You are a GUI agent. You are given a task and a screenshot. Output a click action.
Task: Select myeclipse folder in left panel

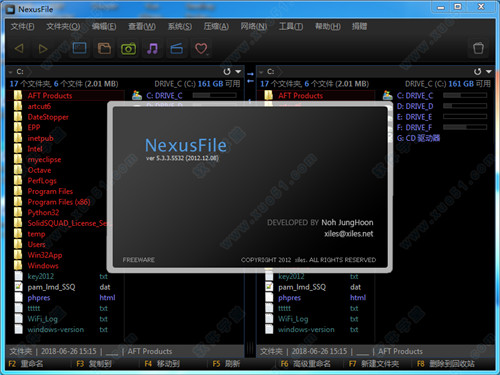pyautogui.click(x=44, y=160)
